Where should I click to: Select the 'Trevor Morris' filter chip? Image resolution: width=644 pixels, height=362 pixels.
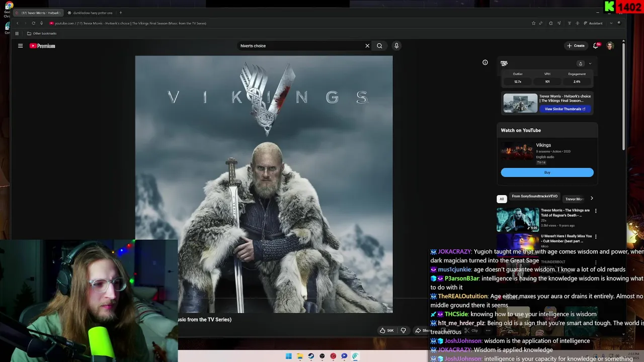click(574, 199)
